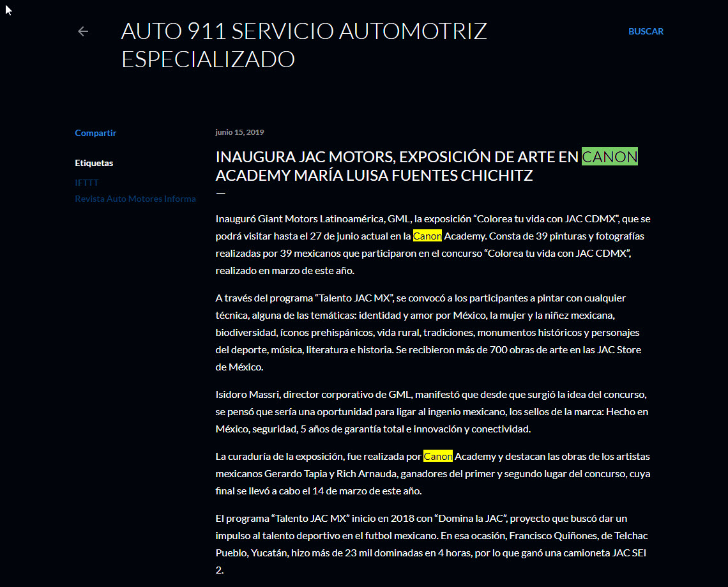Viewport: 728px width, 587px height.
Task: Click green-highlighted CANON in the headline
Action: 610,156
